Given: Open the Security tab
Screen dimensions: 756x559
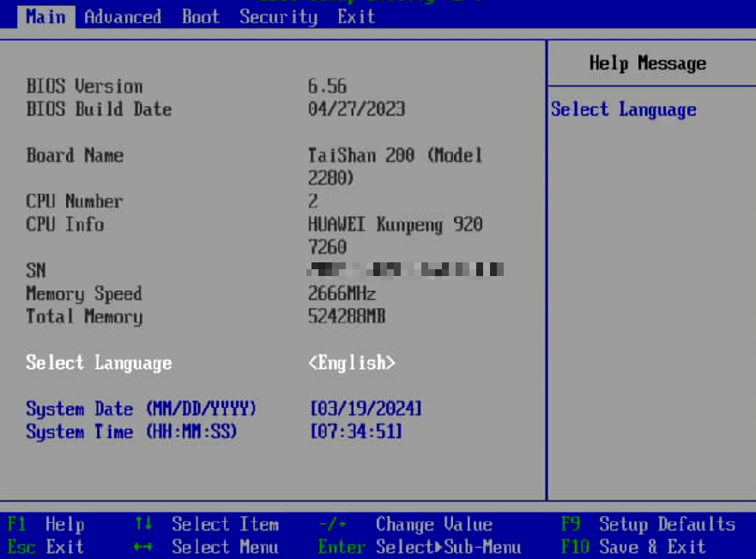Looking at the screenshot, I should coord(279,17).
